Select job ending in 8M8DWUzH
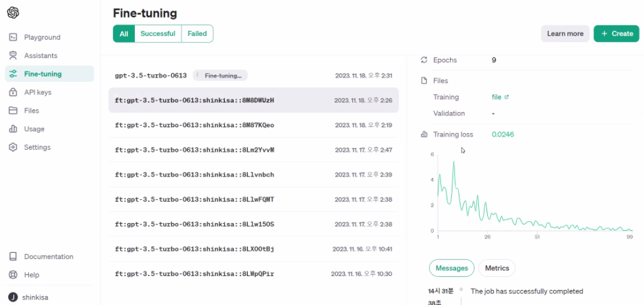644x305 pixels. (x=253, y=100)
